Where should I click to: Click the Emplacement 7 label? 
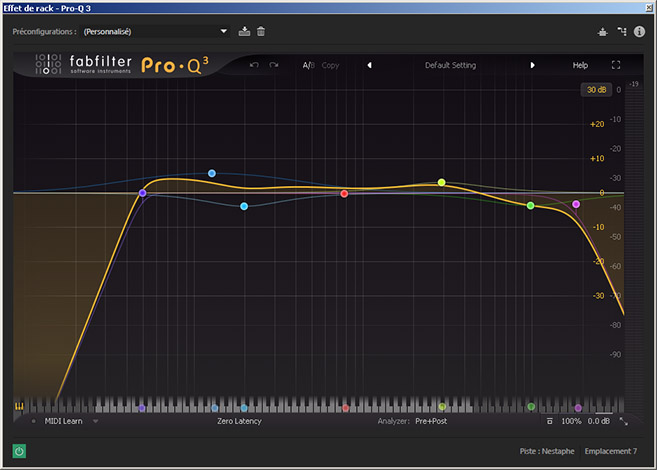point(610,451)
